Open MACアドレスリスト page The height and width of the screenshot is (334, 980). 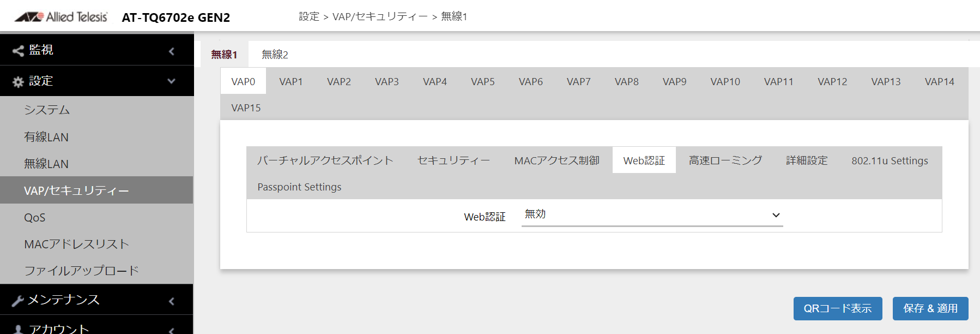(97, 244)
